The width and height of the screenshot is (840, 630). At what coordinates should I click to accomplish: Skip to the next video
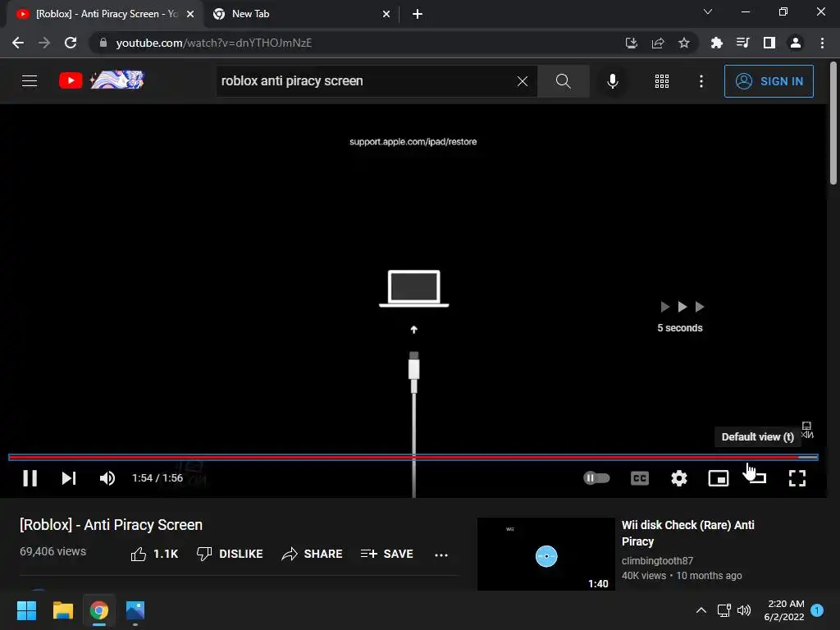pos(69,478)
